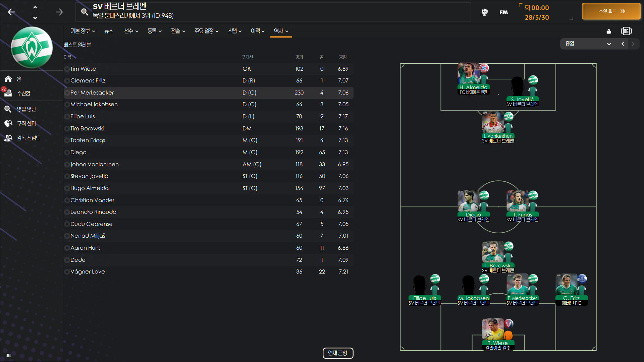Select 감독 신임도 in the sidebar

pos(29,138)
